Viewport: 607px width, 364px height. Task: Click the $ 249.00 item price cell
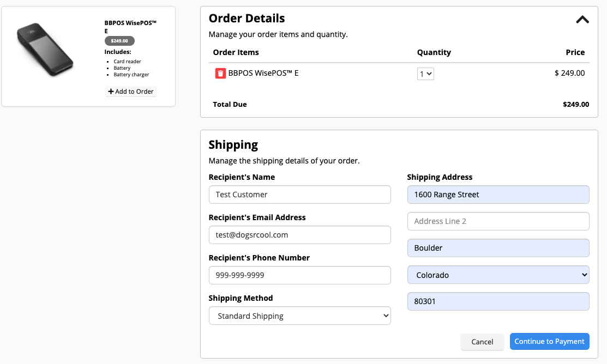(570, 73)
